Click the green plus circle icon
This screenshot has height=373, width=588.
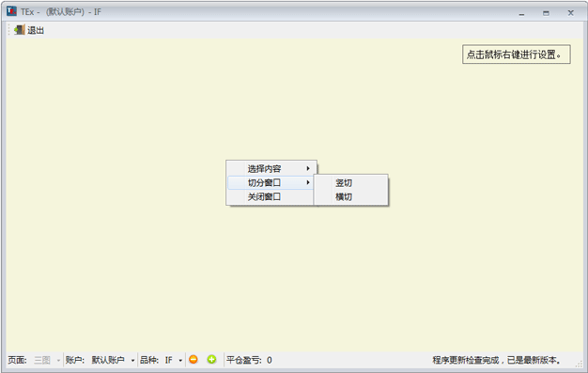pos(212,360)
